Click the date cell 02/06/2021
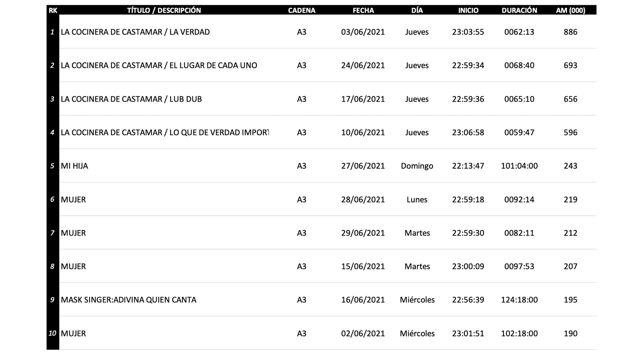 point(363,333)
